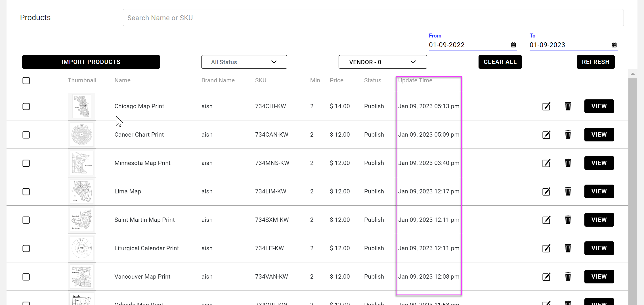
Task: Click trash icon for Lima Map
Action: coord(568,191)
